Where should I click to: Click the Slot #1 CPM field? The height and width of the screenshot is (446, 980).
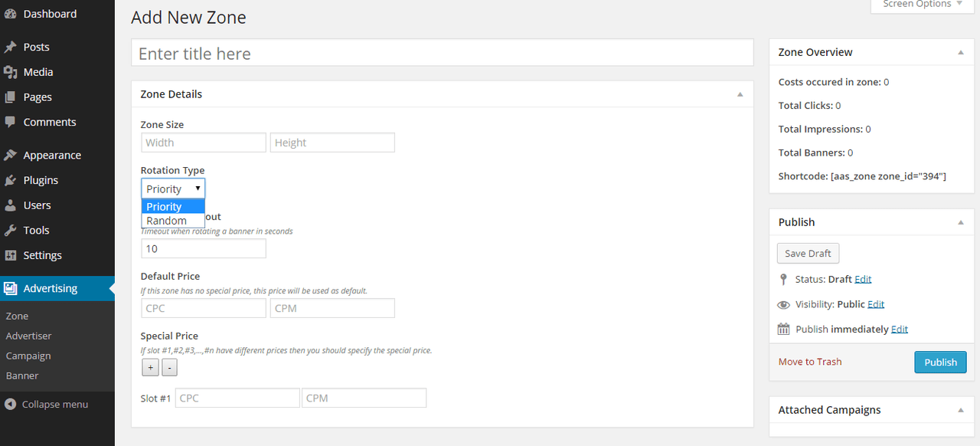coord(364,398)
